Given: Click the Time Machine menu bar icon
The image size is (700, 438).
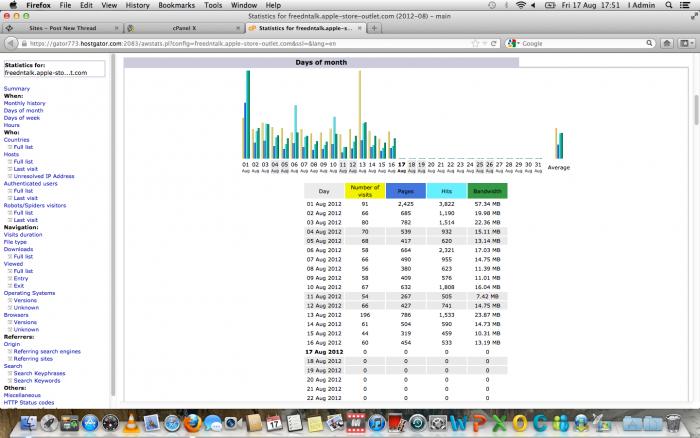Looking at the screenshot, I should (x=492, y=5).
